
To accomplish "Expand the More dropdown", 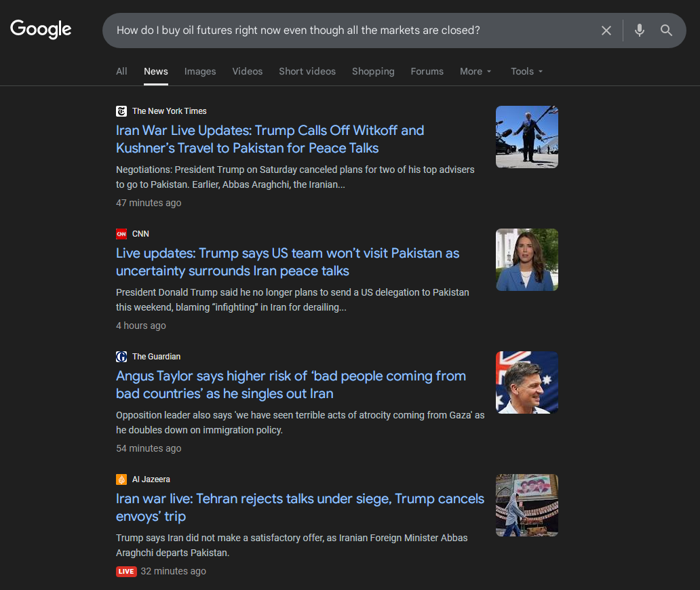I will tap(475, 71).
